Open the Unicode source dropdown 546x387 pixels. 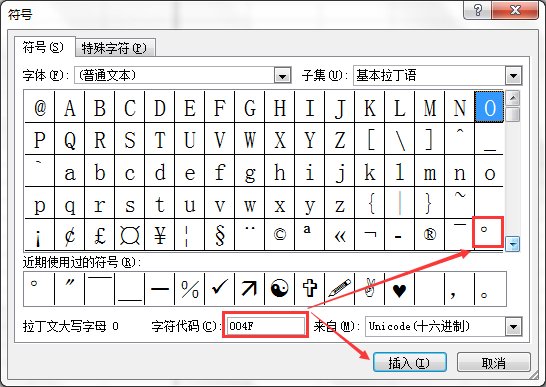(x=514, y=327)
